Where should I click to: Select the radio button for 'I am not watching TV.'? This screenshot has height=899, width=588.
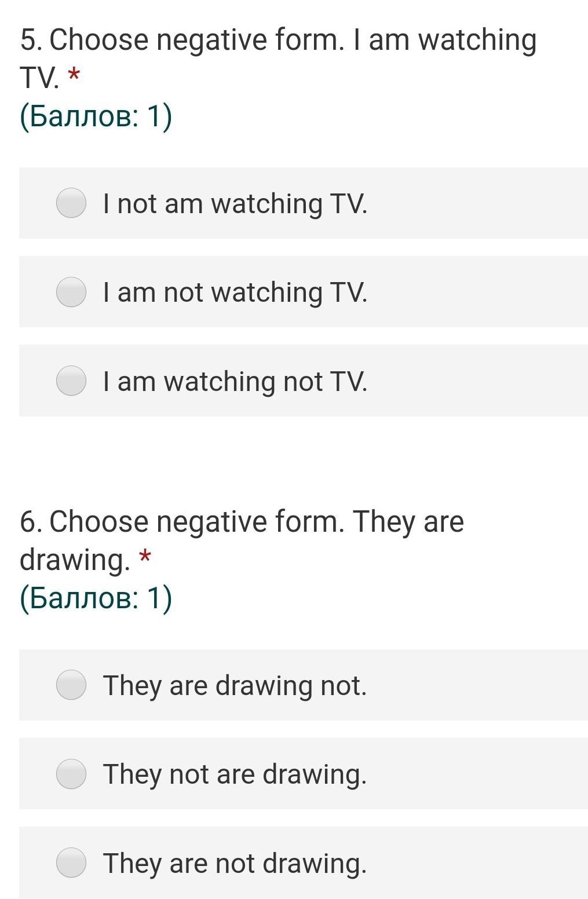click(71, 291)
